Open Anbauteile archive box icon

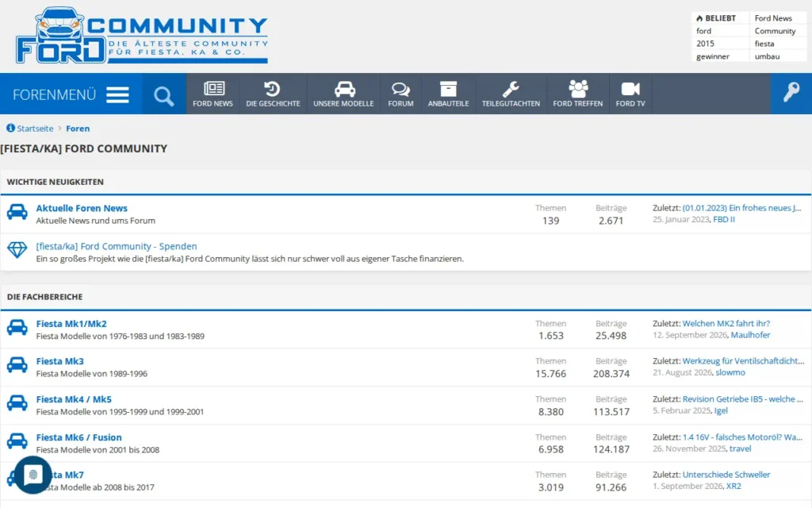(x=448, y=89)
